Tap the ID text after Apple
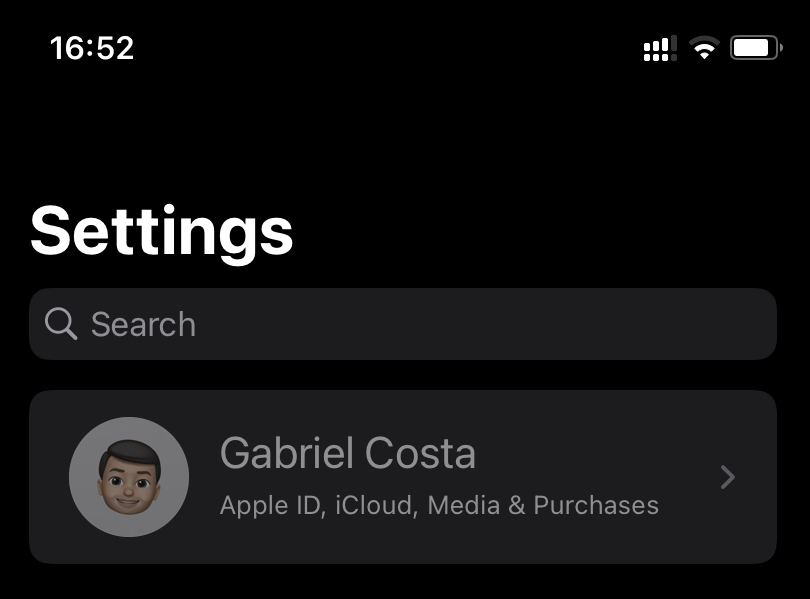The height and width of the screenshot is (599, 810). [308, 505]
